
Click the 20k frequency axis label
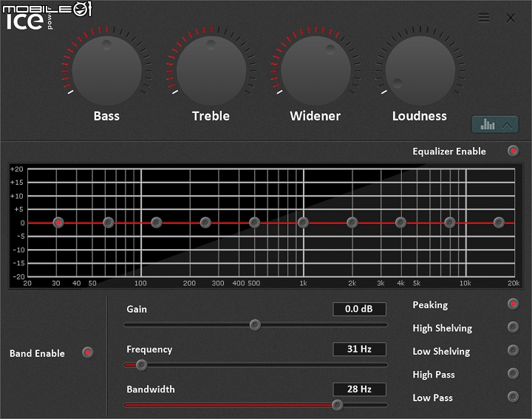tap(514, 283)
